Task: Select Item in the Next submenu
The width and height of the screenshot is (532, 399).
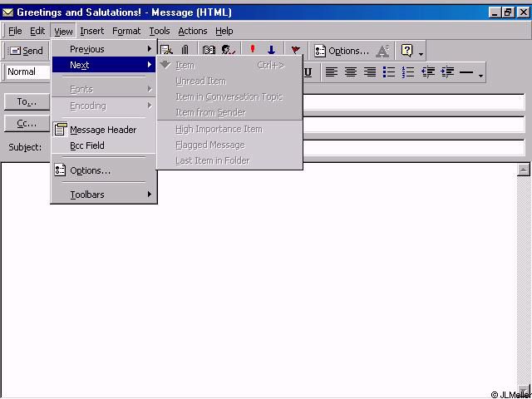Action: 229,65
